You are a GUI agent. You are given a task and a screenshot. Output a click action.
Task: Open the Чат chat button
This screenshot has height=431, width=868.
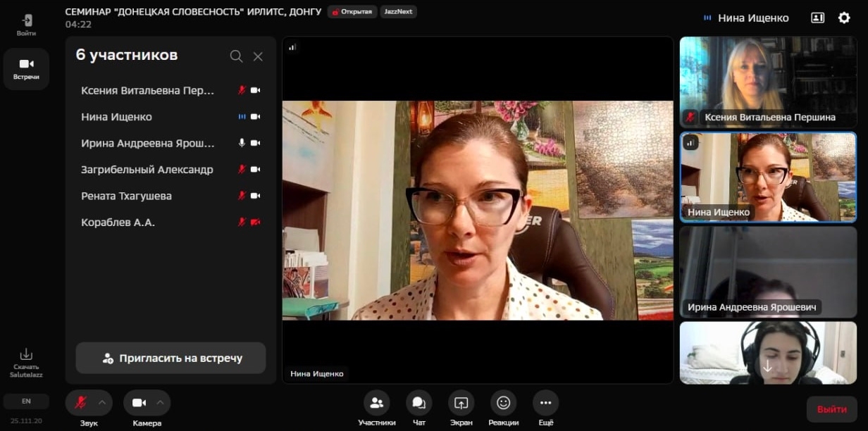(x=418, y=403)
